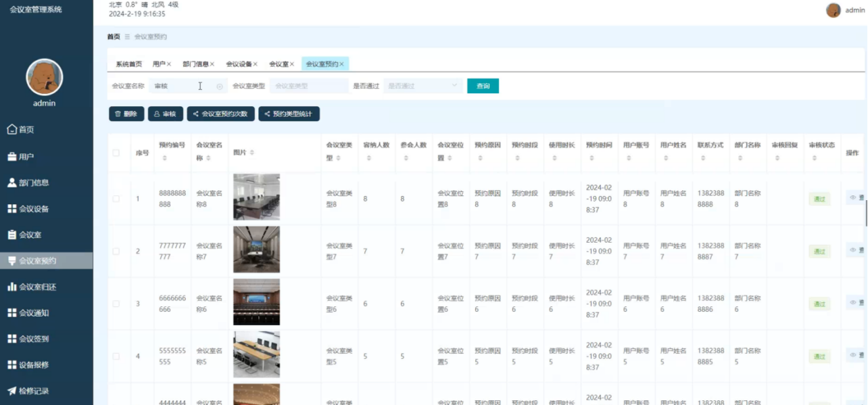Toggle the select-all checkbox in table header
The width and height of the screenshot is (868, 405).
tap(116, 153)
